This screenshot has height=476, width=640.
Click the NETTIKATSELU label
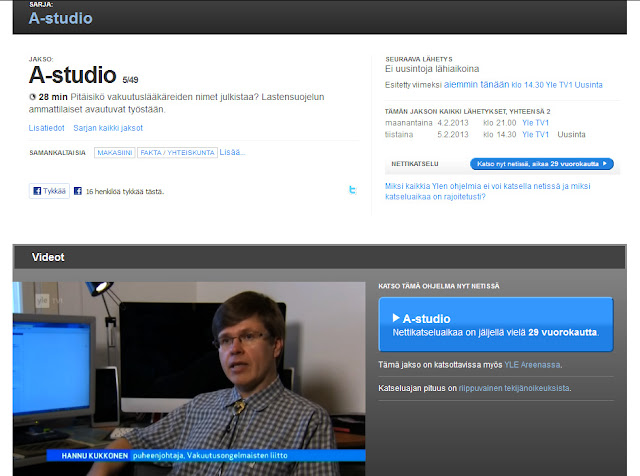pos(415,164)
